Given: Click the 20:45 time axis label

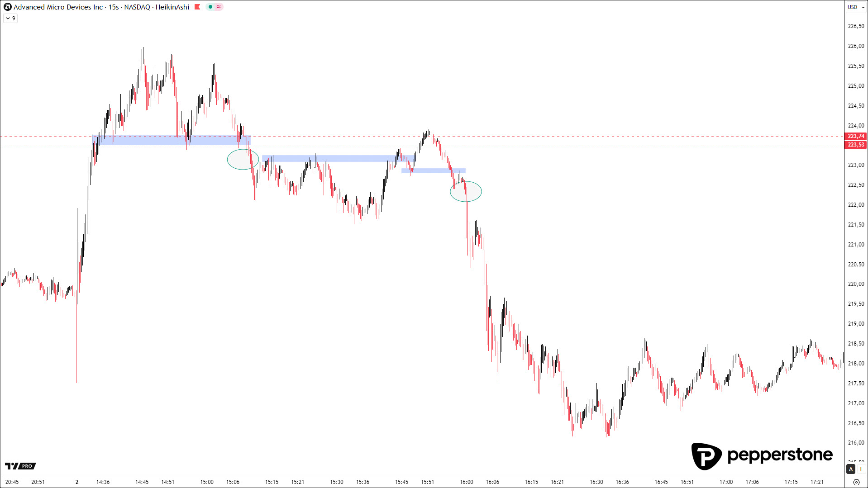Looking at the screenshot, I should pyautogui.click(x=12, y=482).
